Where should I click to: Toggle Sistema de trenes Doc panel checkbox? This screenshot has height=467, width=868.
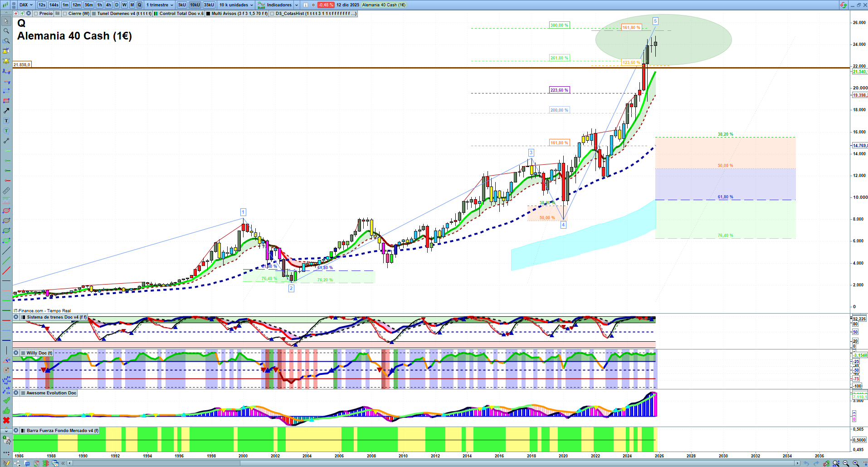click(23, 317)
